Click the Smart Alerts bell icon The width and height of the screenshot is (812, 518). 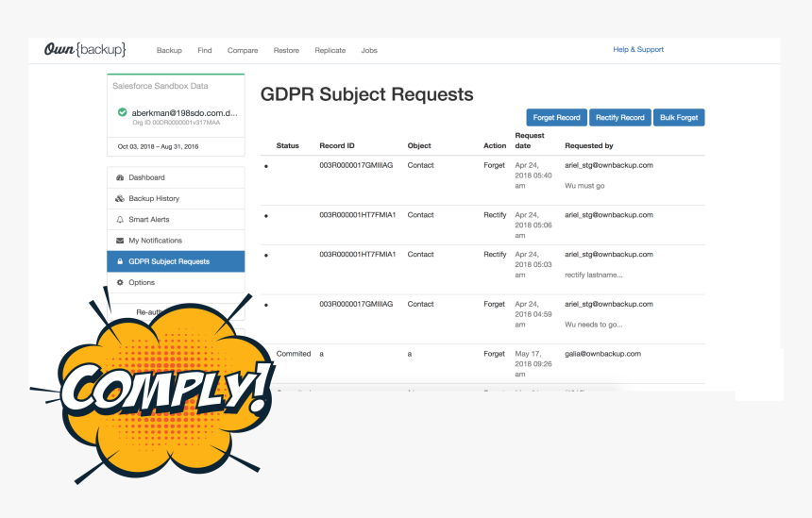(x=120, y=220)
